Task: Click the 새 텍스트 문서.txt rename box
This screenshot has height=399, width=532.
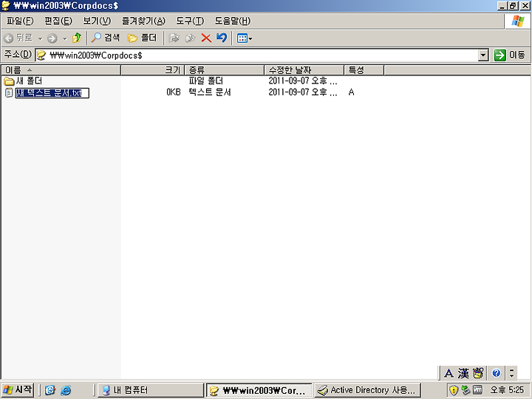Action: 52,93
